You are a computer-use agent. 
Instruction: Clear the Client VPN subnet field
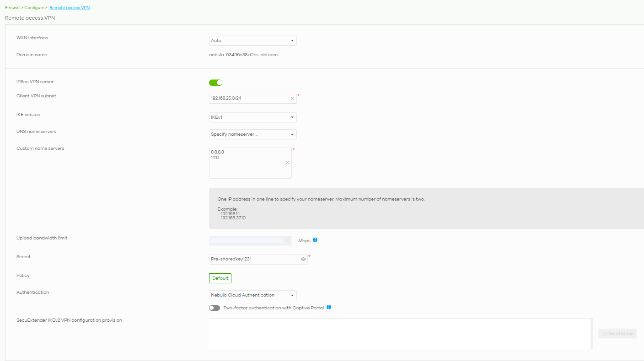(292, 98)
